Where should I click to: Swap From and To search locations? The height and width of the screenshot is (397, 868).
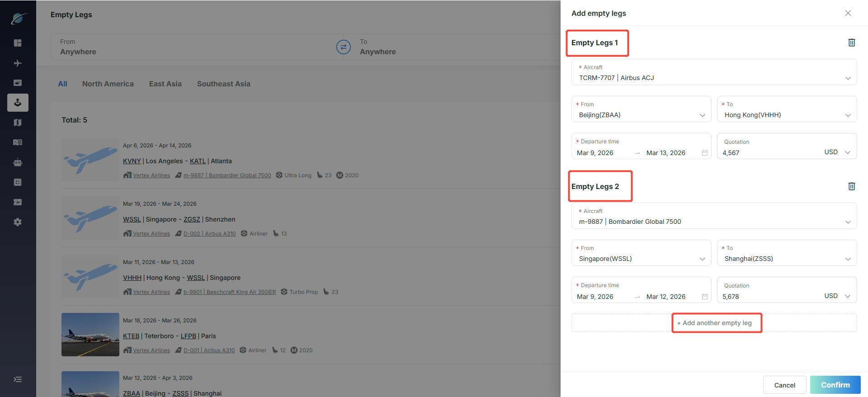tap(344, 47)
